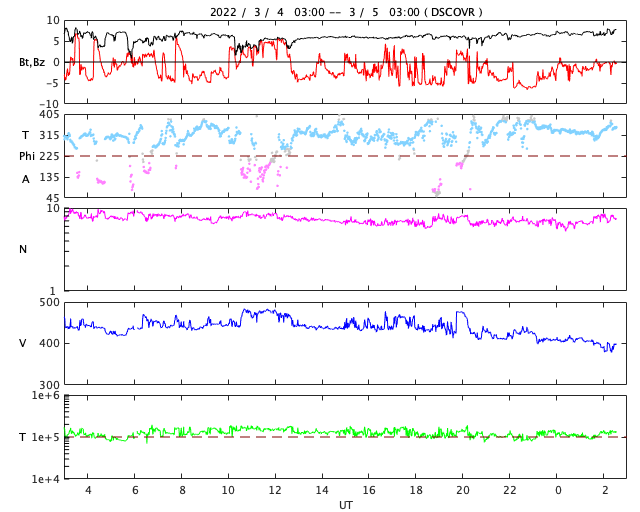The width and height of the screenshot is (640, 512).
Task: Click the '8' hour label on the UT axis
Action: point(182,490)
